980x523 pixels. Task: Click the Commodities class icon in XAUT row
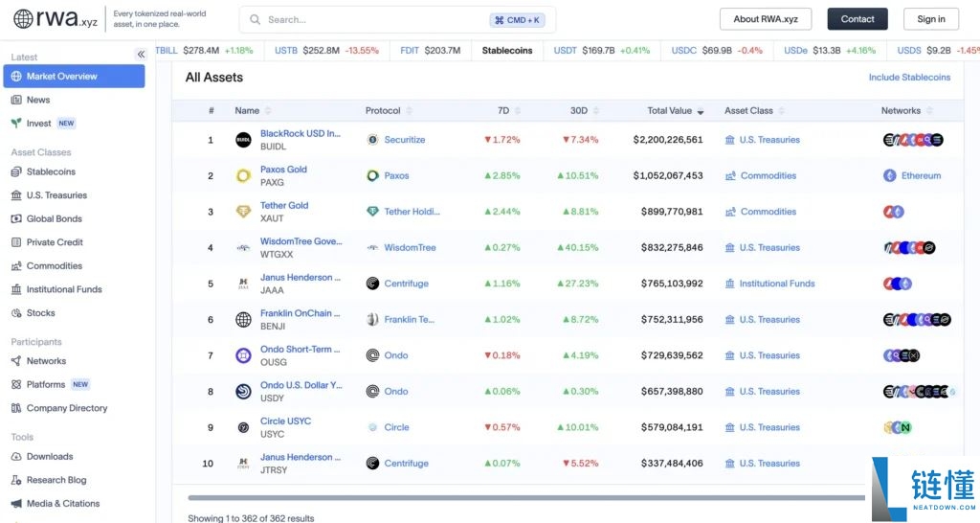coord(730,212)
